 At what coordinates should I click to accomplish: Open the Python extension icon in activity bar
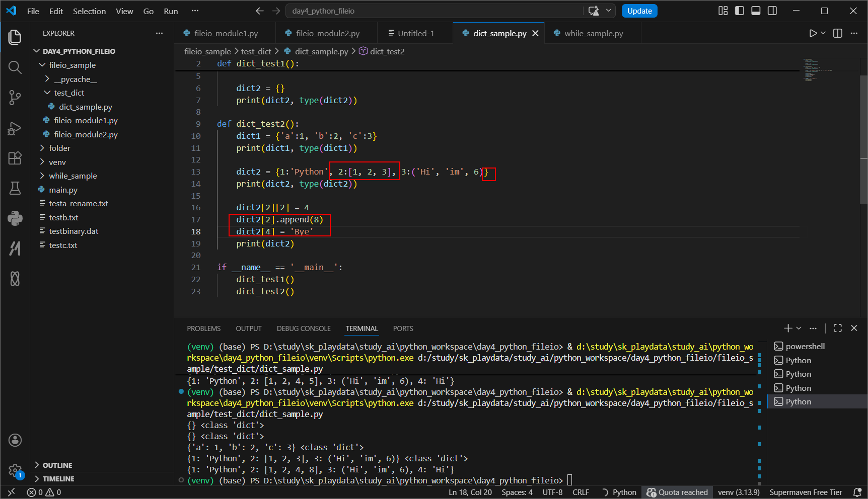[15, 218]
